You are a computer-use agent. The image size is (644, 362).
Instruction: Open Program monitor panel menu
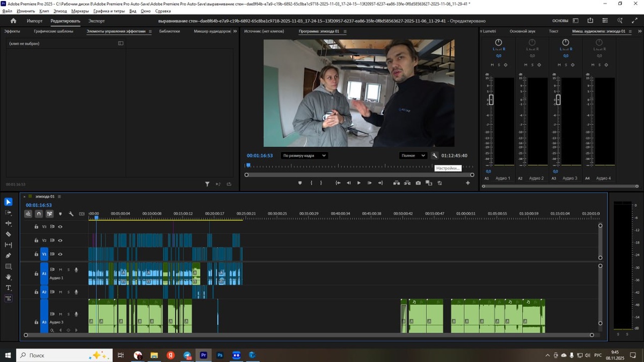point(345,31)
